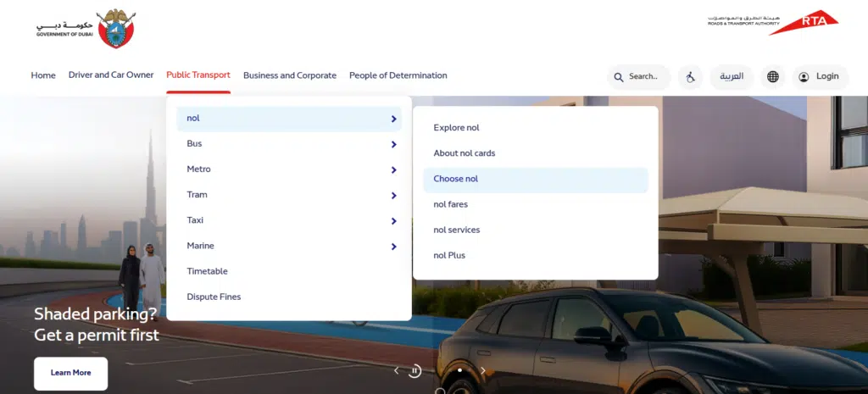Open the accessibility wheelchair icon

click(690, 76)
